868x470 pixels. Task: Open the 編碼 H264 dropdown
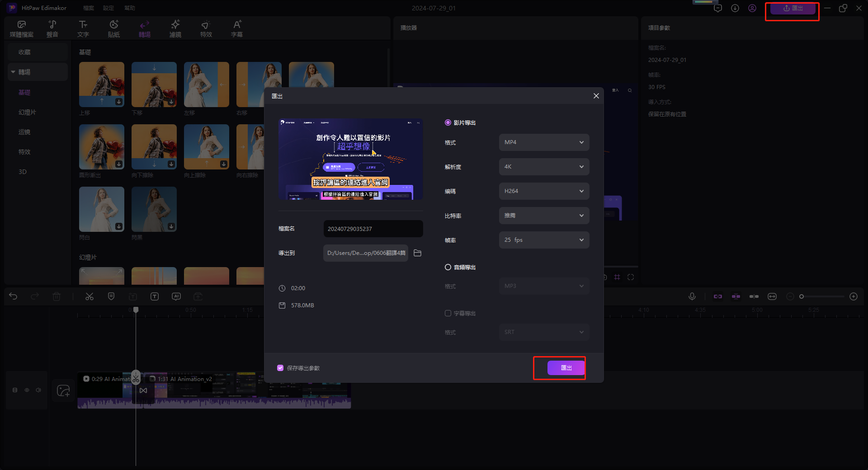coord(544,191)
